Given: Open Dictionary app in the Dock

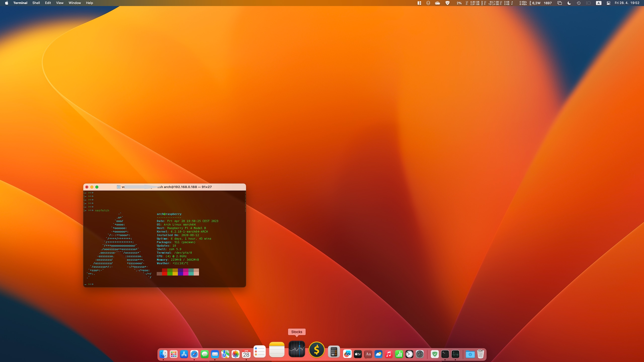Looking at the screenshot, I should 368,354.
